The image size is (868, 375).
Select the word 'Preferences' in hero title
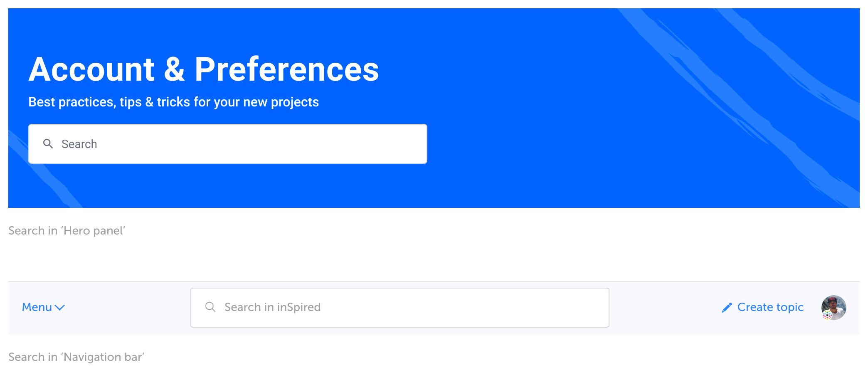point(287,69)
